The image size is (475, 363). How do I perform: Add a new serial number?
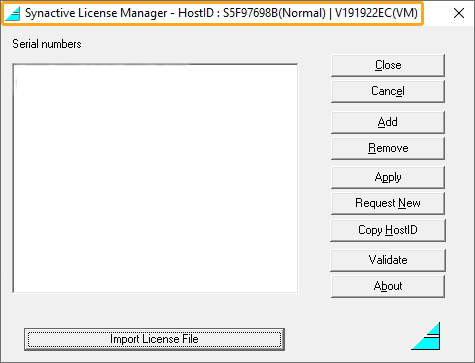click(388, 122)
